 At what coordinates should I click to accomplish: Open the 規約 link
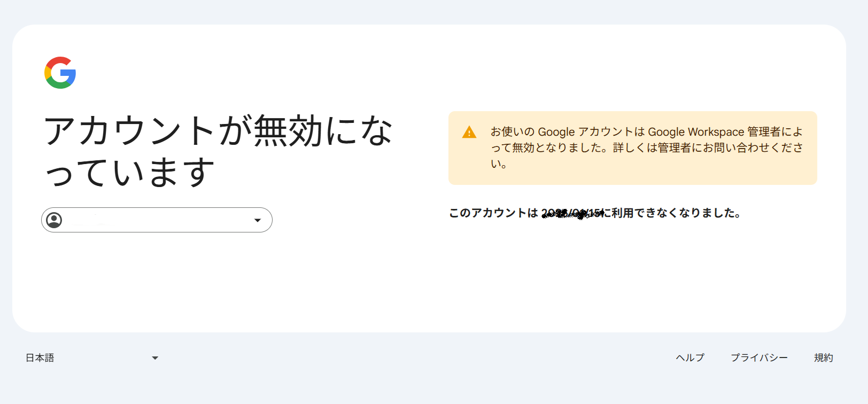[823, 358]
